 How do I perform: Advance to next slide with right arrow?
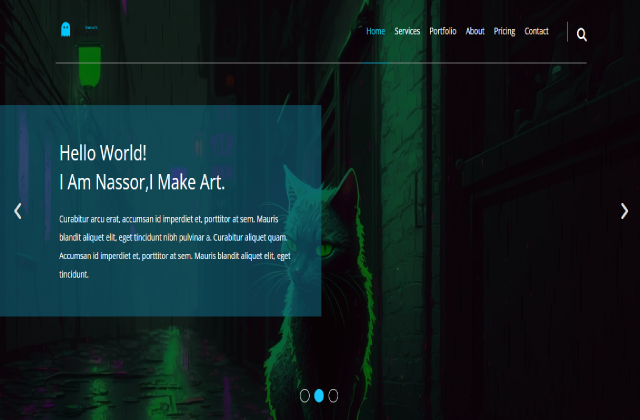624,211
